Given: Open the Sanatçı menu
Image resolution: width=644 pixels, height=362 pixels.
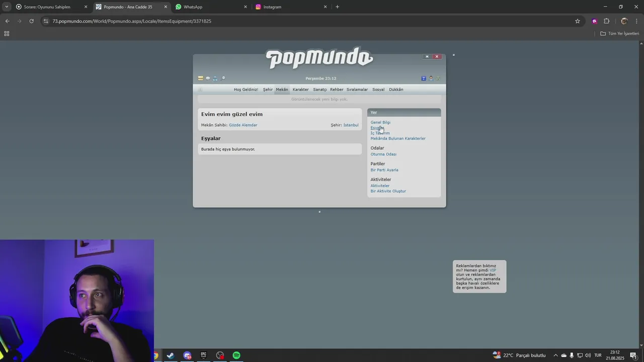Looking at the screenshot, I should pyautogui.click(x=320, y=89).
